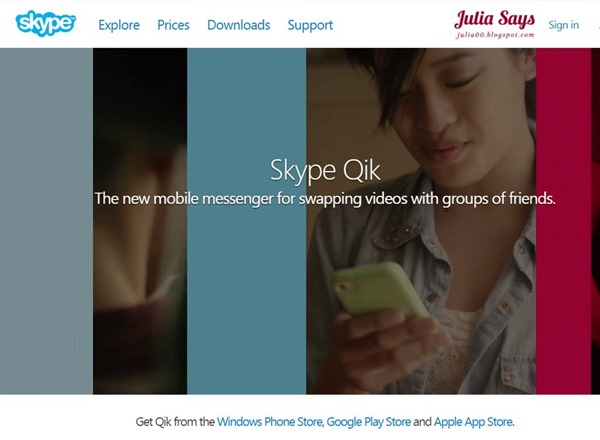The height and width of the screenshot is (440, 600).
Task: Open the Explore menu
Action: (119, 25)
